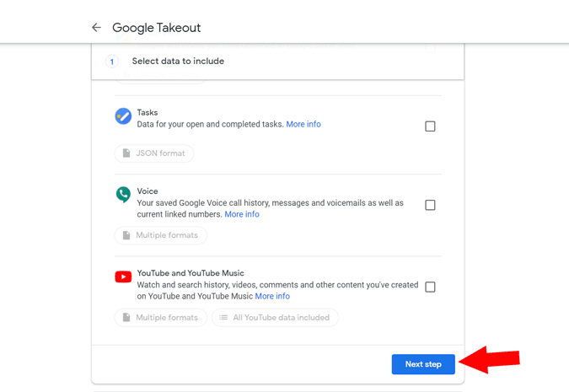Viewport: 569px width, 392px height.
Task: Click the back arrow next to Google Takeout
Action: (x=96, y=27)
